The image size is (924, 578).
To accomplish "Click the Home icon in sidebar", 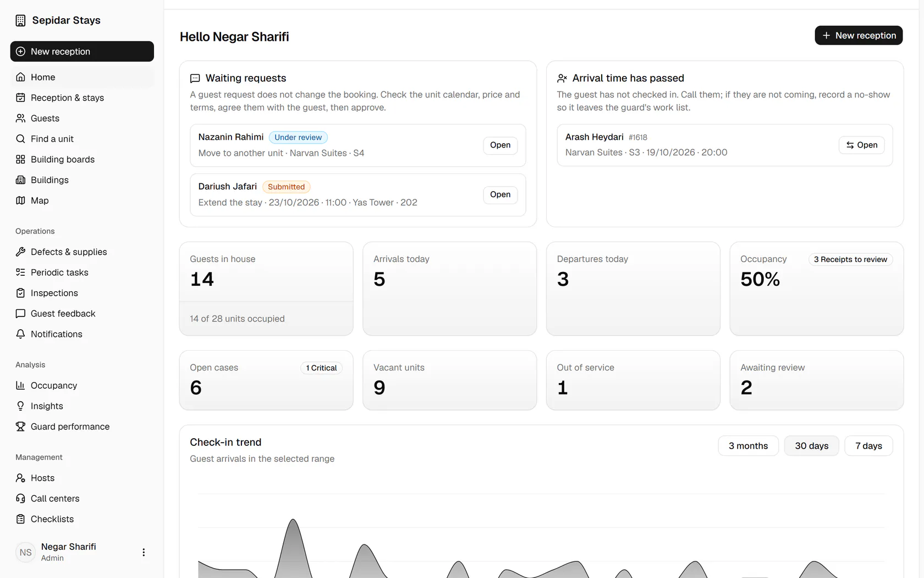I will (x=20, y=77).
